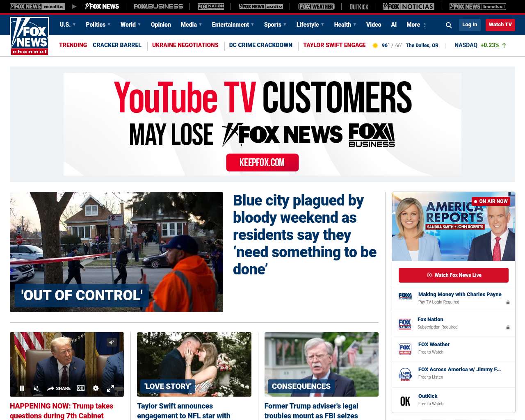The width and height of the screenshot is (525, 420).
Task: Open Fox Business logo in top bar
Action: pyautogui.click(x=158, y=7)
